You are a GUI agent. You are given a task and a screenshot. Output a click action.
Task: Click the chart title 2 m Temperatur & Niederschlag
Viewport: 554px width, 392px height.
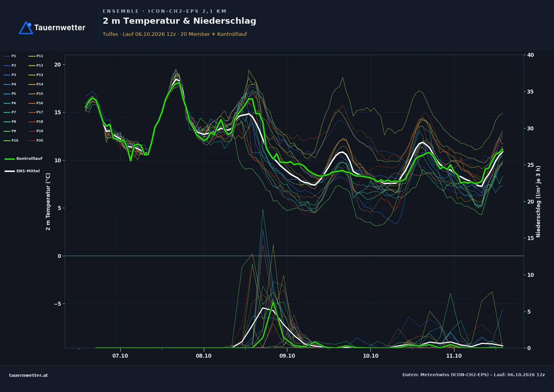(x=180, y=21)
